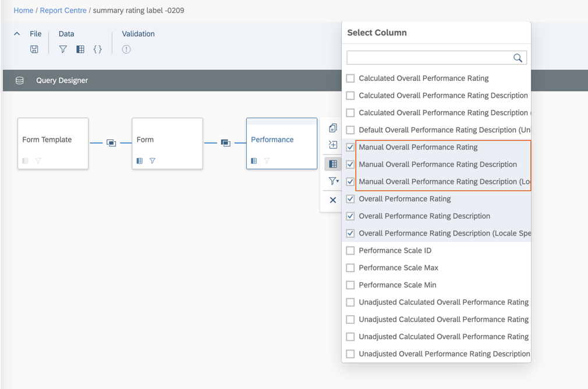Click the Data toolbar column table icon
The width and height of the screenshot is (588, 389).
click(x=80, y=49)
